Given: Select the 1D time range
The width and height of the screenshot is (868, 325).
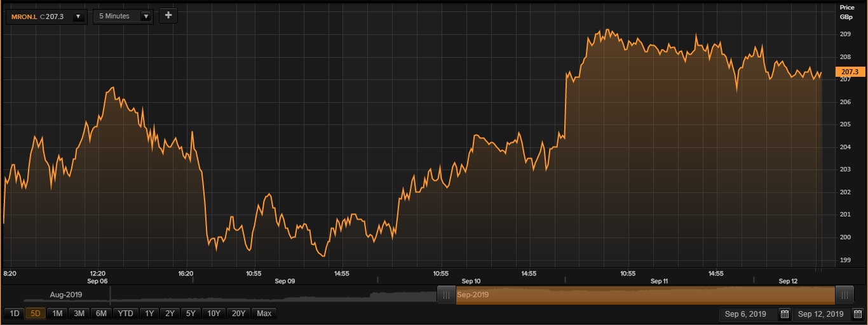Looking at the screenshot, I should point(14,313).
